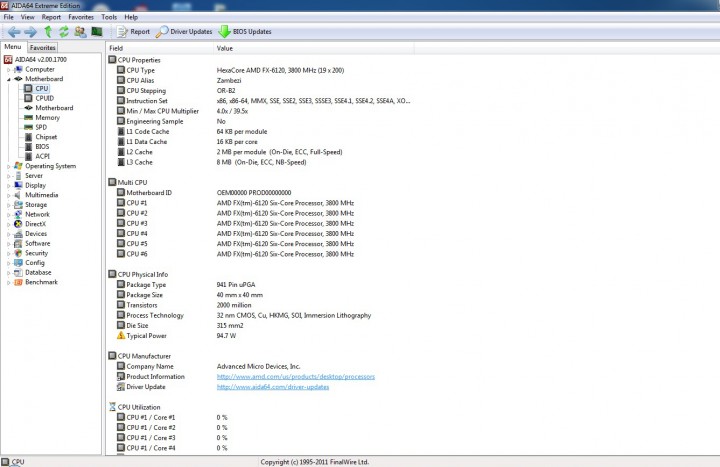Expand the Benchmark branch arrow
This screenshot has width=720, height=467.
[x=8, y=282]
